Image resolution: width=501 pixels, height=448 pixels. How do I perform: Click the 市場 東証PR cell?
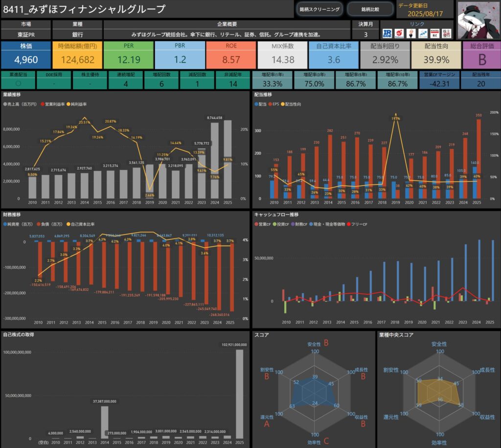[26, 30]
